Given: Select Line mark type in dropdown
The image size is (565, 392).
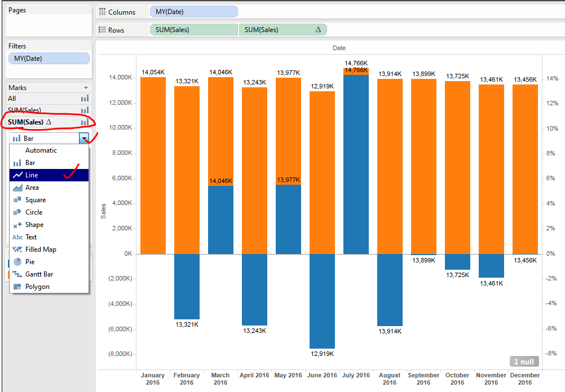Looking at the screenshot, I should click(49, 175).
